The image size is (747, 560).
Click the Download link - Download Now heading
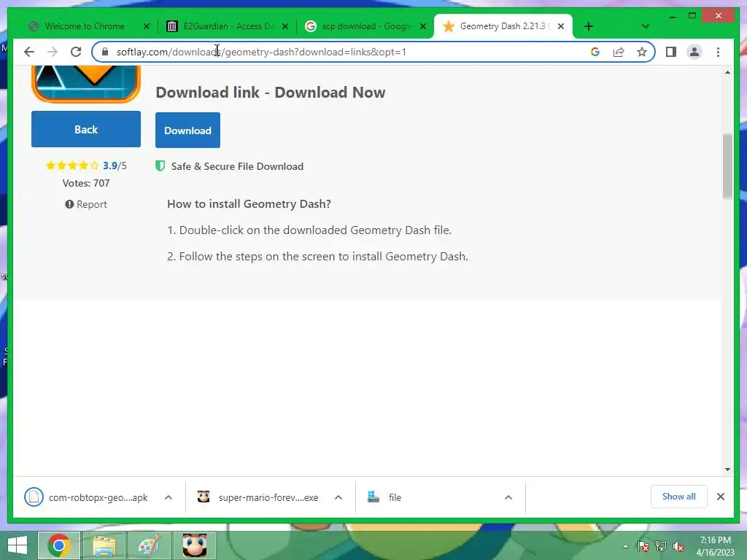pyautogui.click(x=270, y=93)
